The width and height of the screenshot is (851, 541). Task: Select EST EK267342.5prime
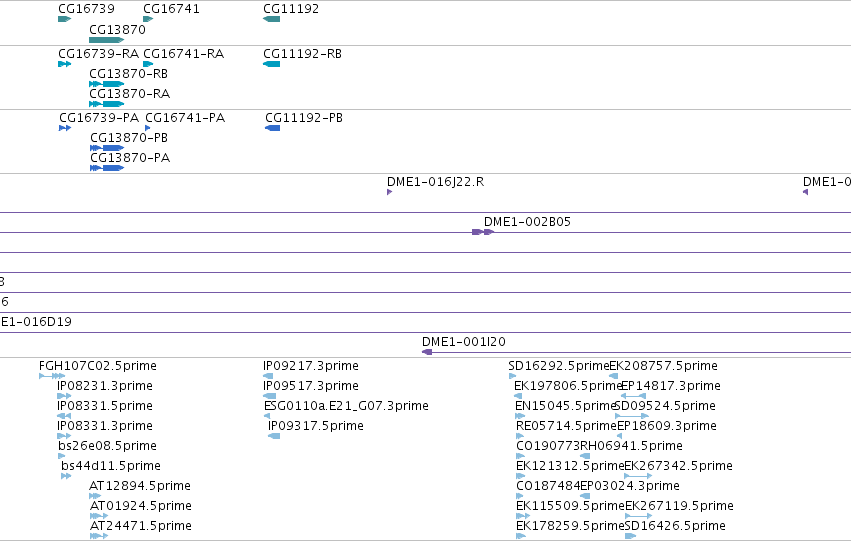point(678,466)
